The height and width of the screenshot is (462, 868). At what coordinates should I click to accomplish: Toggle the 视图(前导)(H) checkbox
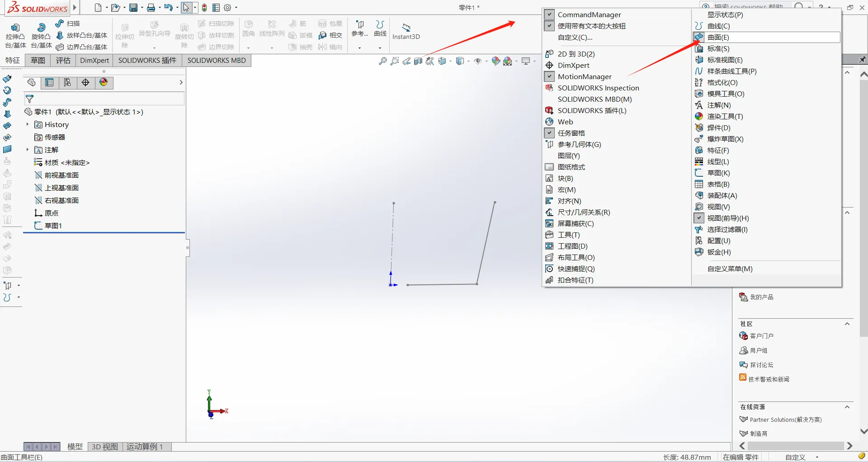[x=699, y=218]
